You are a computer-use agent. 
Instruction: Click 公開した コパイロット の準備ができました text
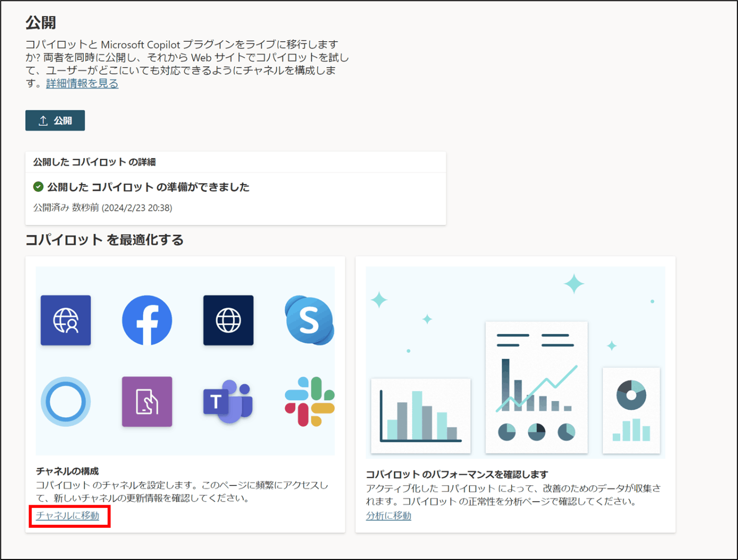click(149, 187)
